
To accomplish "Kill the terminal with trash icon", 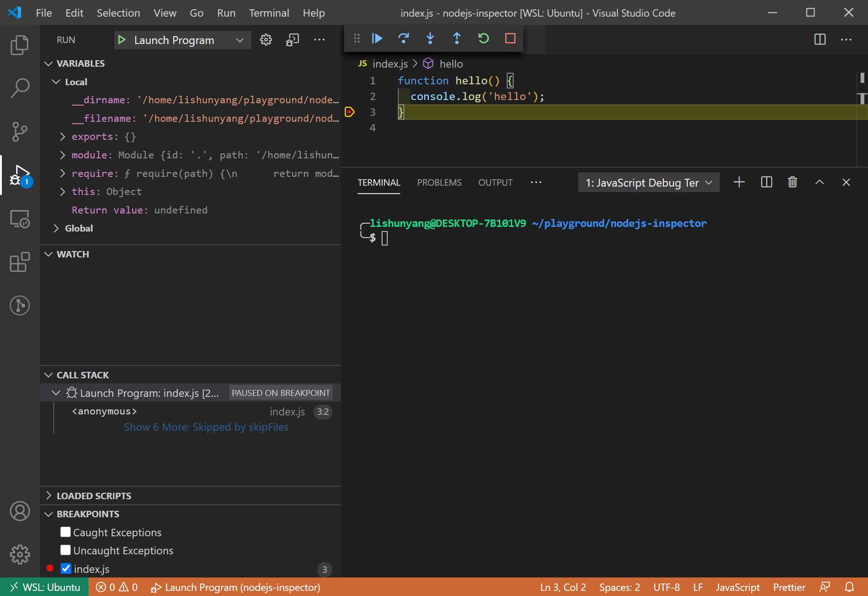I will [x=793, y=182].
